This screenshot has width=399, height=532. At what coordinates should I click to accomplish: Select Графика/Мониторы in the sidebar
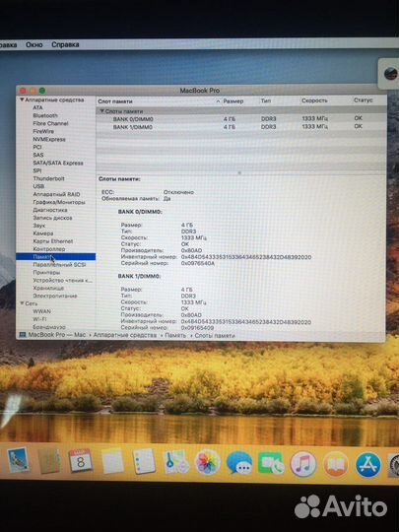(59, 202)
